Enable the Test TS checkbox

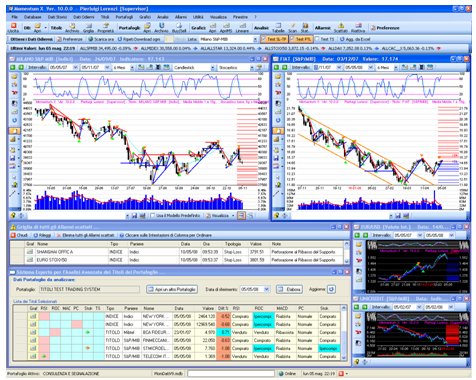point(317,39)
